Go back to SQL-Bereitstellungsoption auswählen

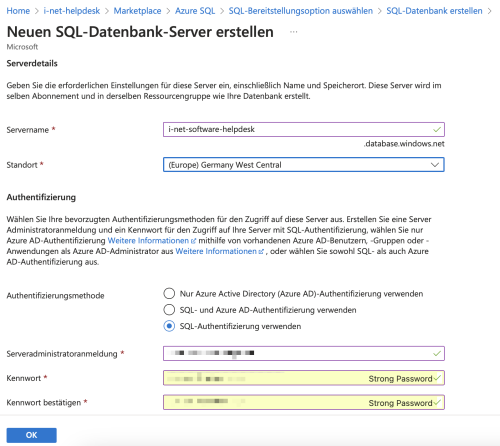click(x=301, y=11)
